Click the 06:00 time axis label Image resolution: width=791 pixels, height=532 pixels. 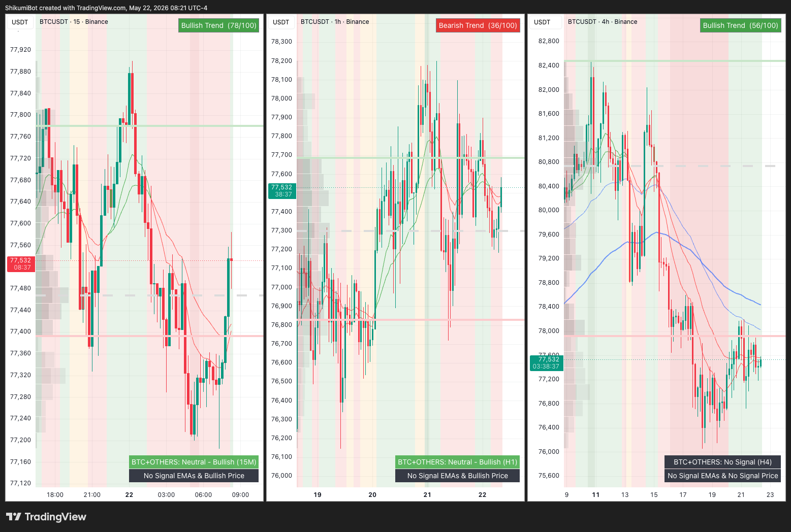203,495
